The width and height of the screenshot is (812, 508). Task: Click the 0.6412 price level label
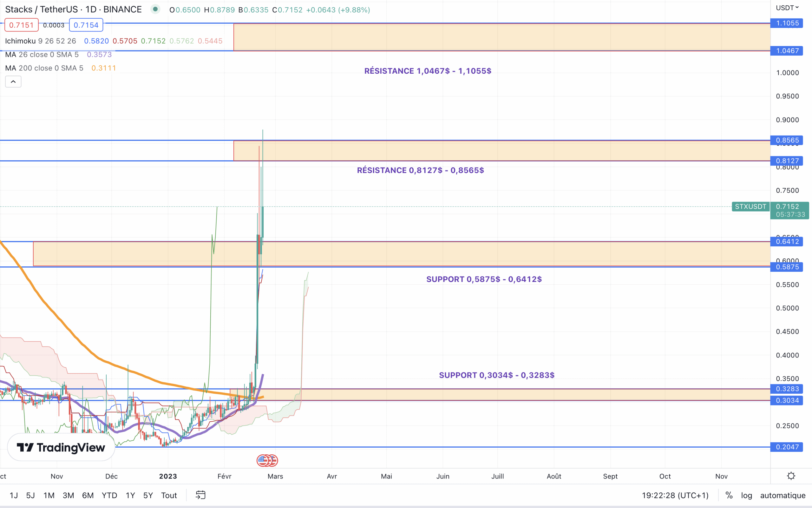tap(787, 241)
